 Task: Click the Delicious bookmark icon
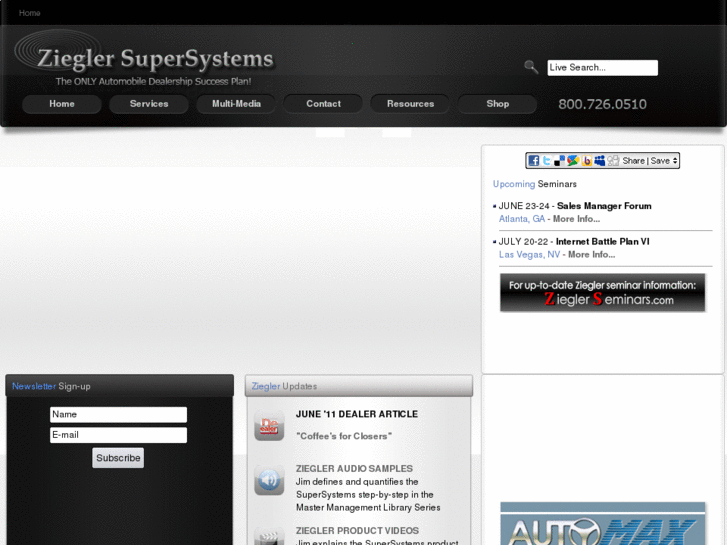click(560, 160)
